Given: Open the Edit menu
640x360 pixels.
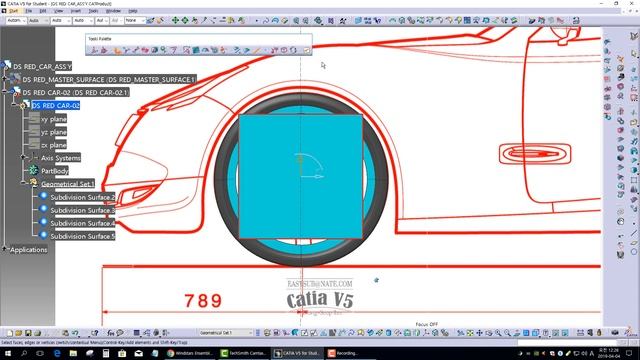Looking at the screenshot, I should click(x=43, y=11).
